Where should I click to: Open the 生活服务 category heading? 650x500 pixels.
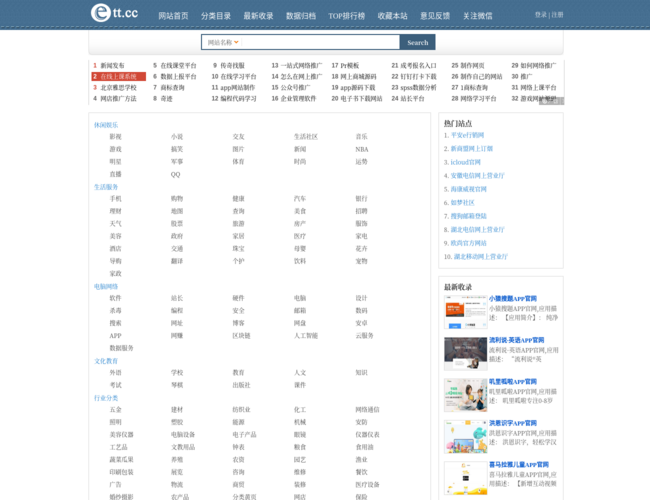[x=106, y=187]
